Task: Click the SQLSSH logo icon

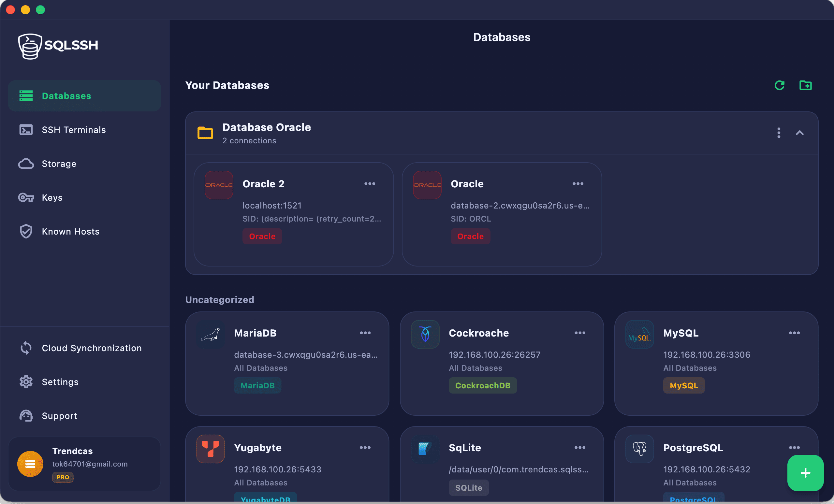Action: pos(30,46)
